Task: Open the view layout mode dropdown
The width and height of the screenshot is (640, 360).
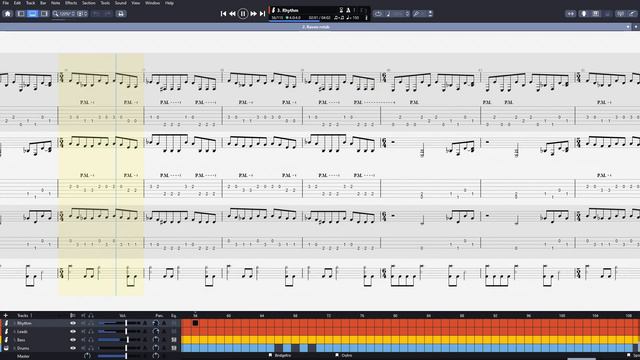Action: [82, 14]
